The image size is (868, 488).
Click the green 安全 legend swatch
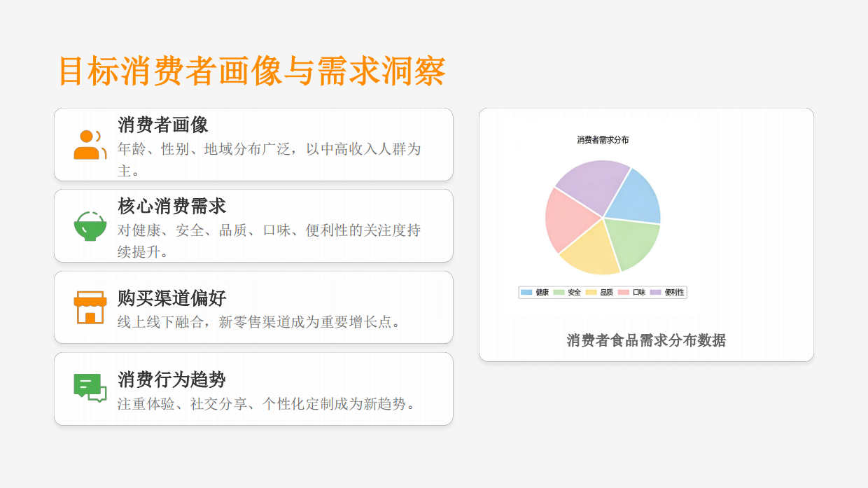pos(559,292)
